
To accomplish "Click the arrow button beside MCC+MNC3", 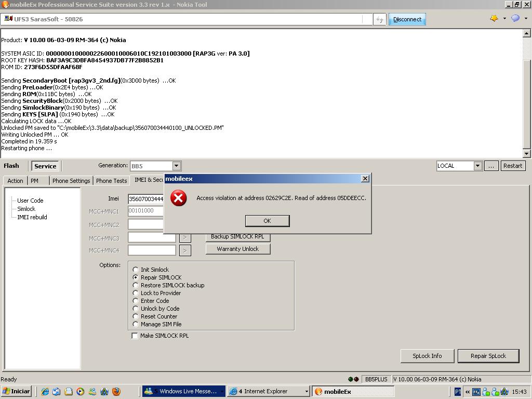I will point(185,237).
